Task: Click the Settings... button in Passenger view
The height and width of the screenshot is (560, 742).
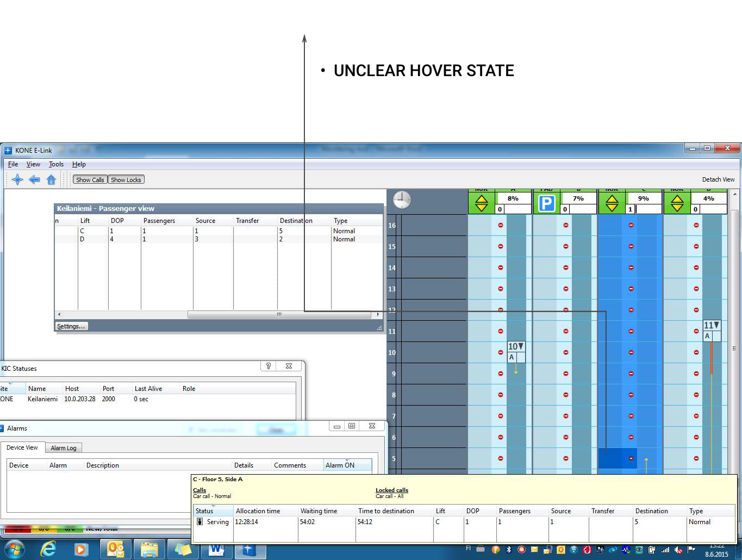Action: pos(71,326)
